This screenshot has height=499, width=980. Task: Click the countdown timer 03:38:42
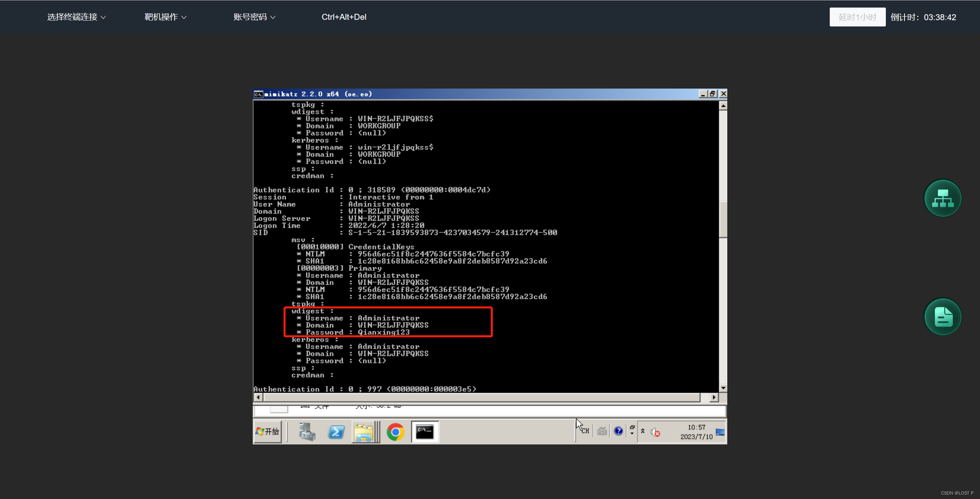click(940, 17)
